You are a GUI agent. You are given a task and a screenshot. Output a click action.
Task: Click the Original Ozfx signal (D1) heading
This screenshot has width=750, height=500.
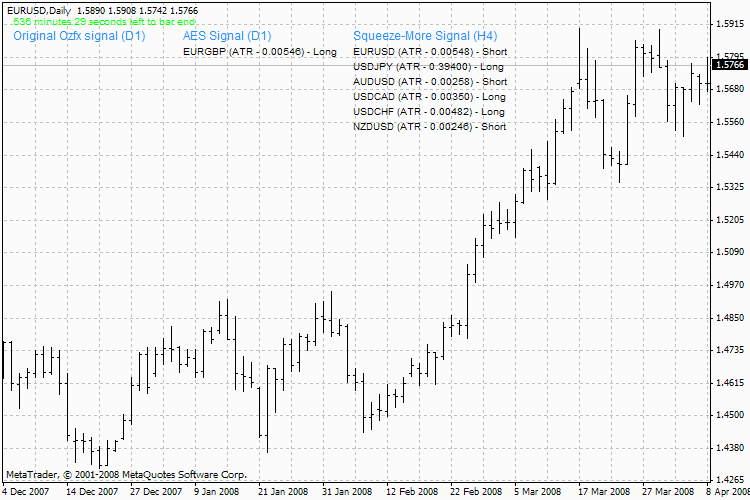coord(79,36)
